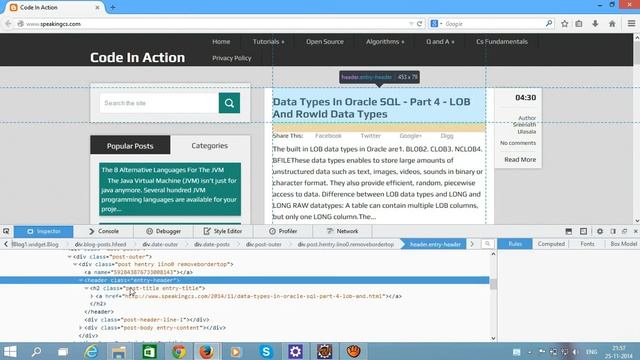Screen dimensions: 640x360
Task: Open the Q and A menu dropdown
Action: [440, 42]
